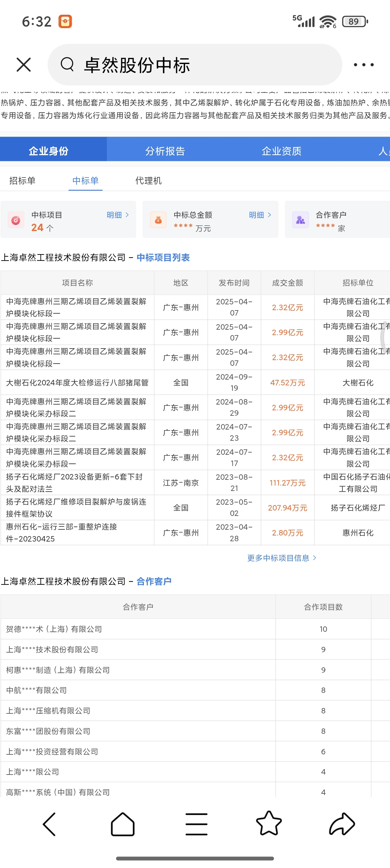Open customer 柯惠****制造（上海）有限公司
Screen dimensions: 390x868
coord(58,670)
